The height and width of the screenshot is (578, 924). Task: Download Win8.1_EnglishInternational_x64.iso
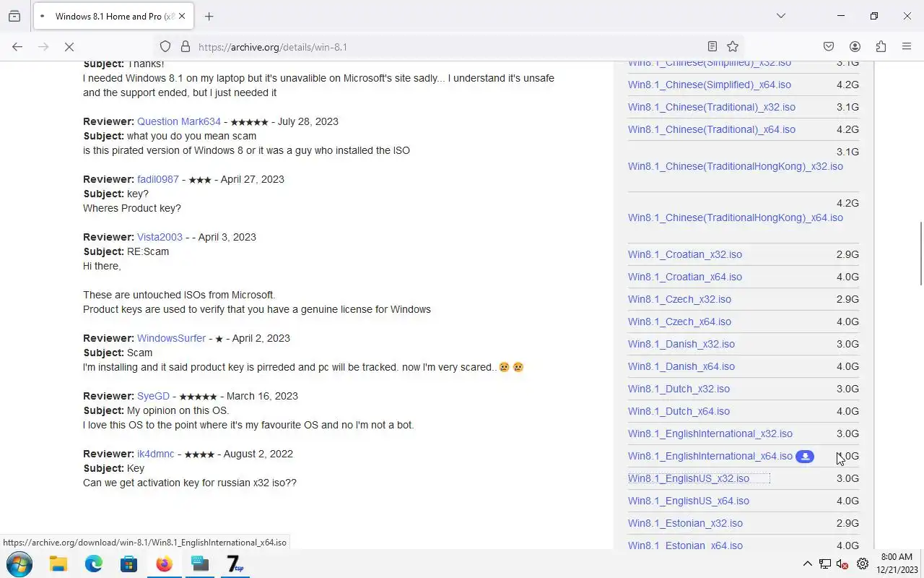click(x=710, y=456)
